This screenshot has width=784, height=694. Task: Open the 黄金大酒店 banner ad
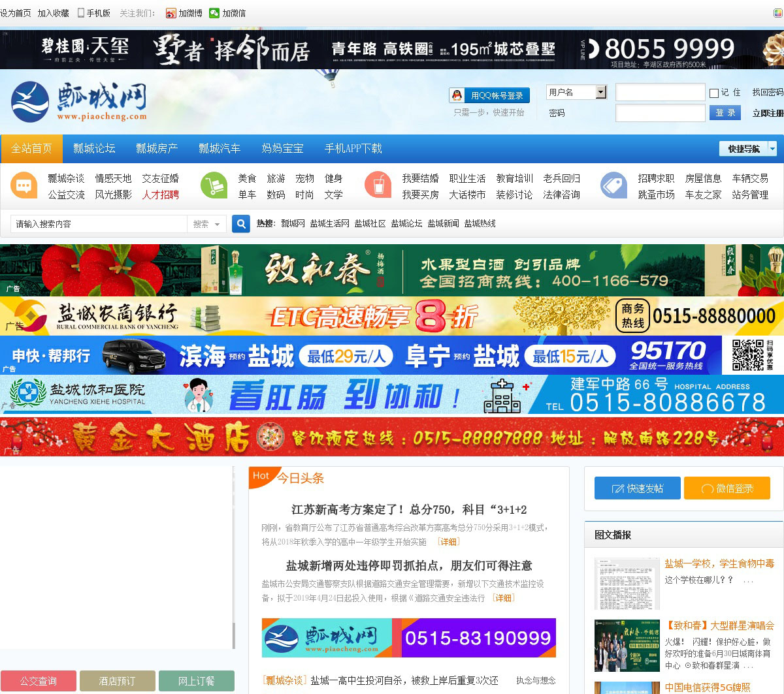point(392,437)
